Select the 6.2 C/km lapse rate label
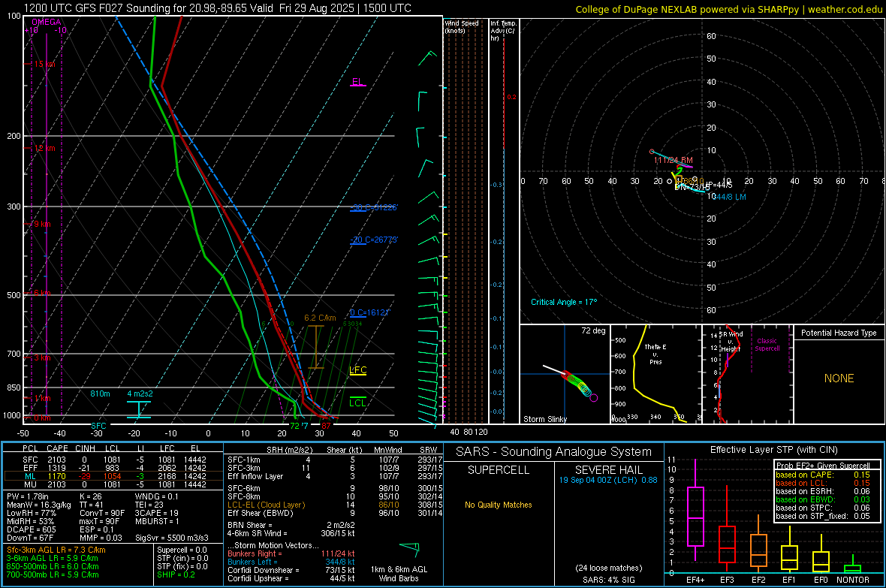This screenshot has height=588, width=886. (x=320, y=318)
